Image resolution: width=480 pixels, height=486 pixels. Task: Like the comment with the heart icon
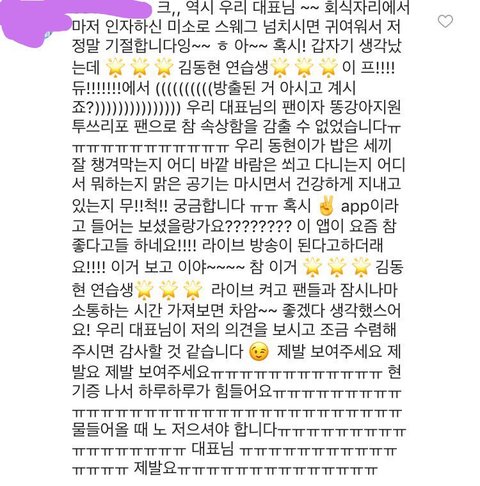[x=445, y=21]
